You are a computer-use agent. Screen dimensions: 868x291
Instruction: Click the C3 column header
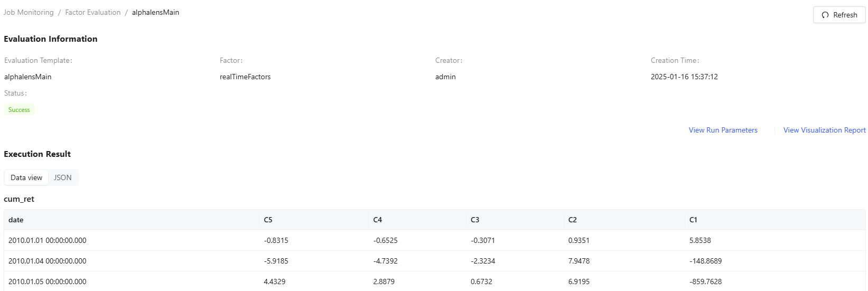tap(475, 220)
